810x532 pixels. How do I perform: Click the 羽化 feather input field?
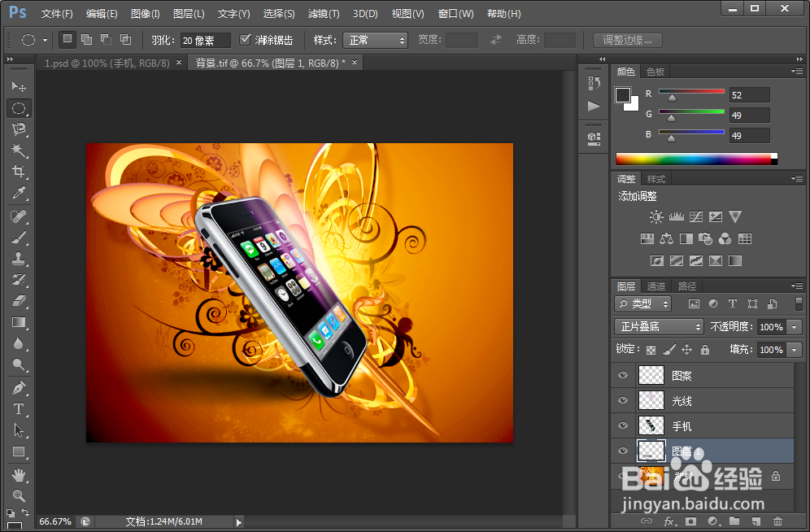coord(205,41)
